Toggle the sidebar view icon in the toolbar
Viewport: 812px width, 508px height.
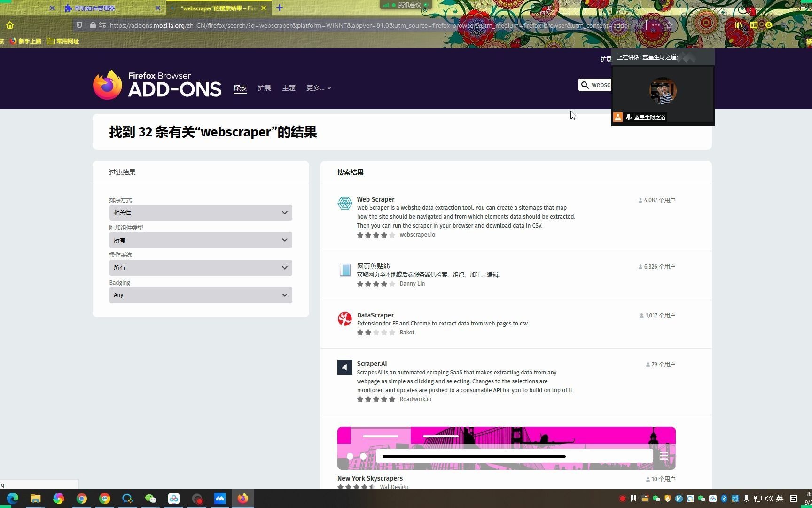point(753,25)
